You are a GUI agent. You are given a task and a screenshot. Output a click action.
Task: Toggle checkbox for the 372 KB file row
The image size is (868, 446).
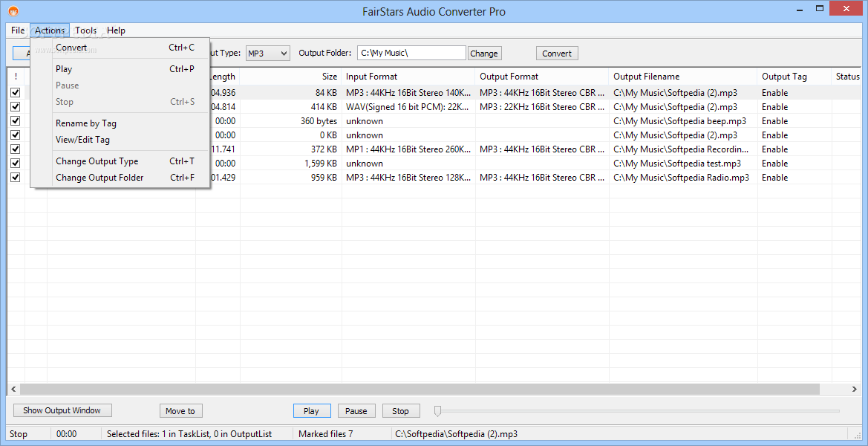coord(16,149)
